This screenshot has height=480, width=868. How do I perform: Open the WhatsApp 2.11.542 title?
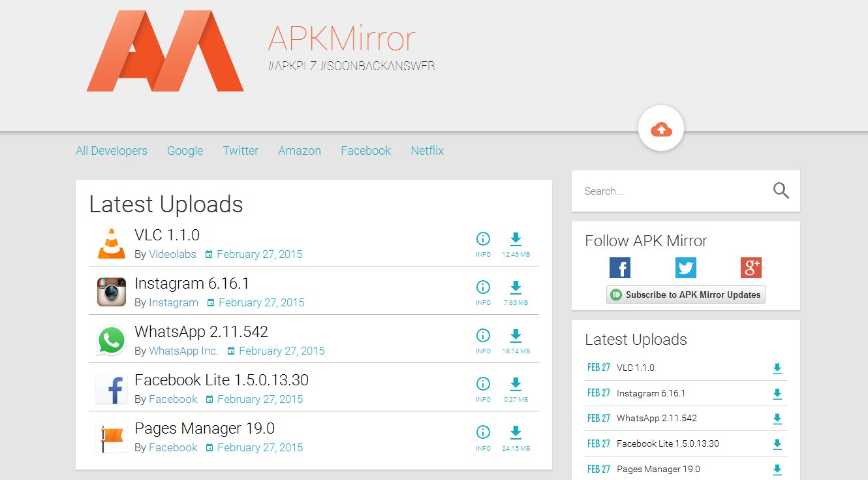[x=201, y=332]
